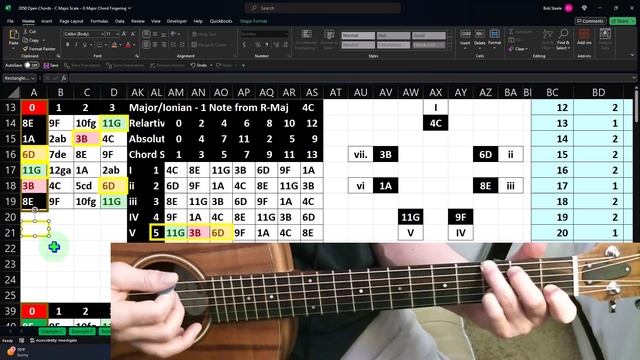640x360 pixels.
Task: Click the Paste clipboard icon
Action: point(13,35)
